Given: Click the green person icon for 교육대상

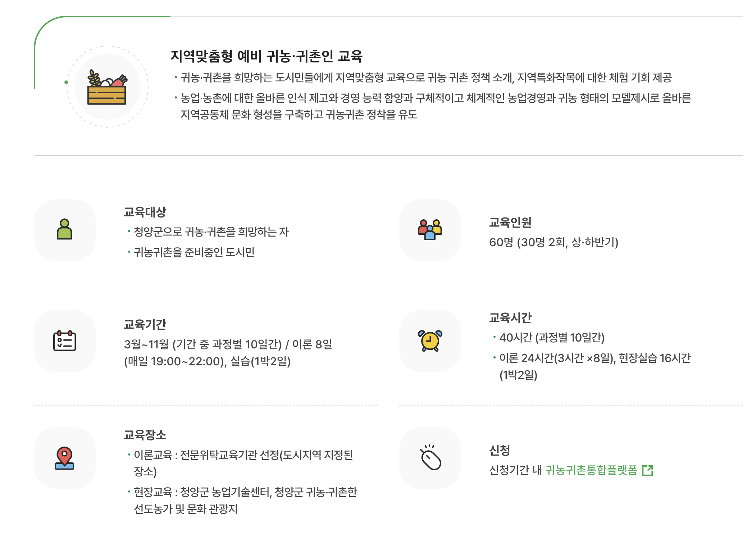Looking at the screenshot, I should [x=65, y=229].
